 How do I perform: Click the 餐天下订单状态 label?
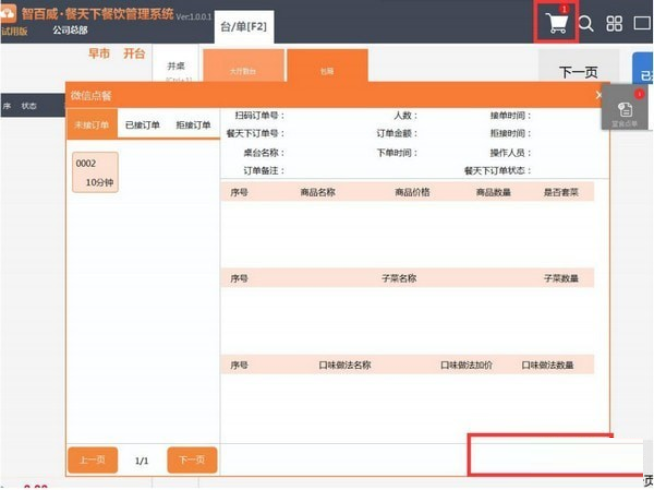pos(498,171)
